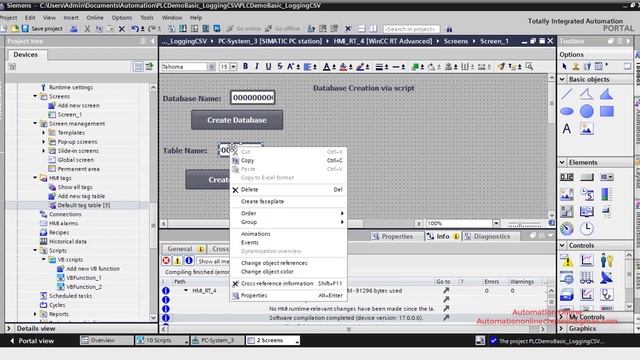Open the font size dropdown
The image size is (640, 360).
click(x=233, y=67)
